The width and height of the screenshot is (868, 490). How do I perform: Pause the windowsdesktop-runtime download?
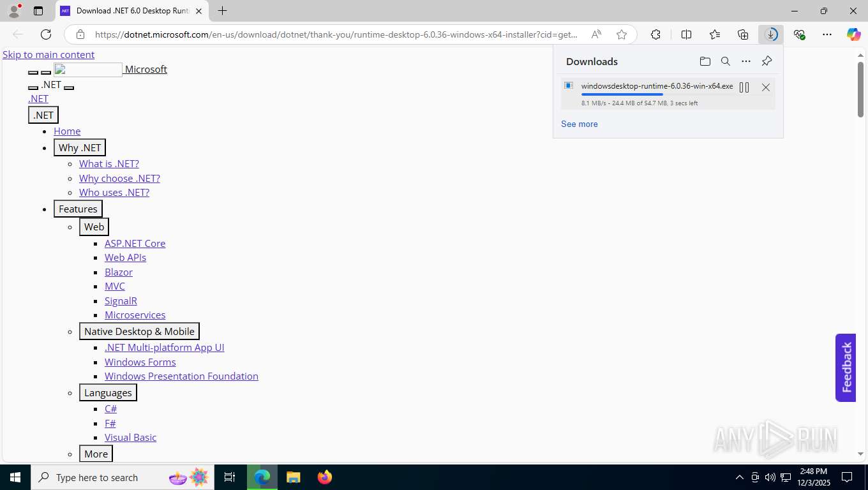coord(744,87)
